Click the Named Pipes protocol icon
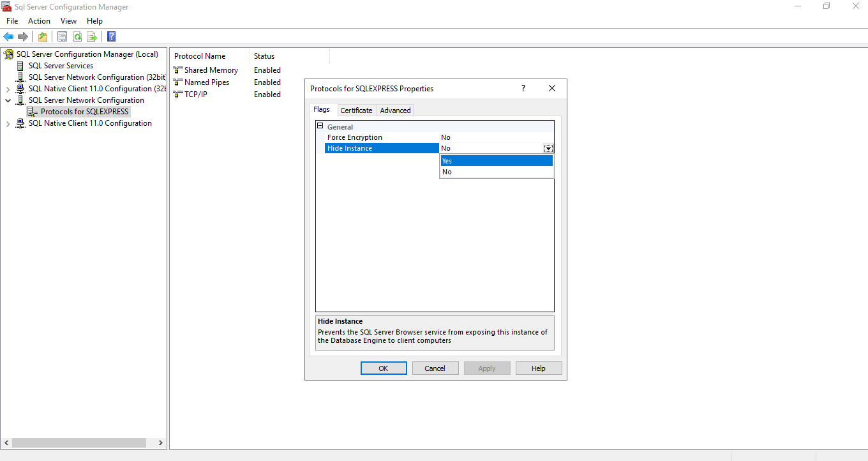This screenshot has height=461, width=868. coord(178,82)
